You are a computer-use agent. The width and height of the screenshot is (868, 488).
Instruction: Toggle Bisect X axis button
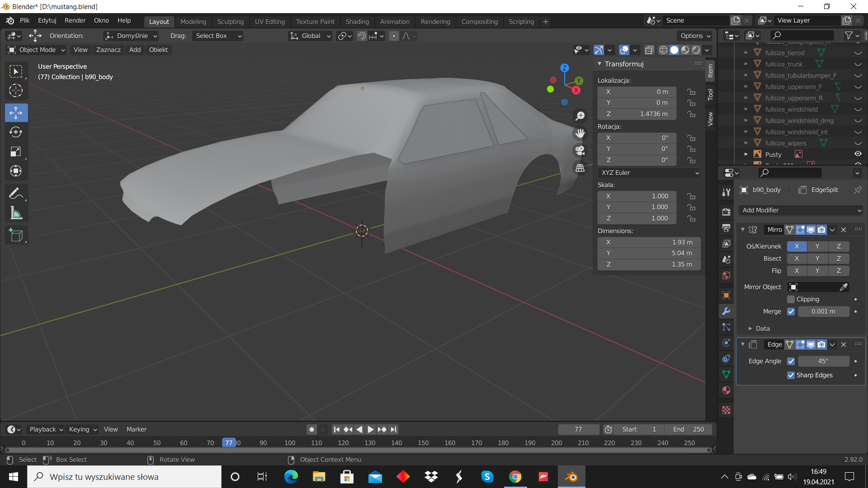797,258
